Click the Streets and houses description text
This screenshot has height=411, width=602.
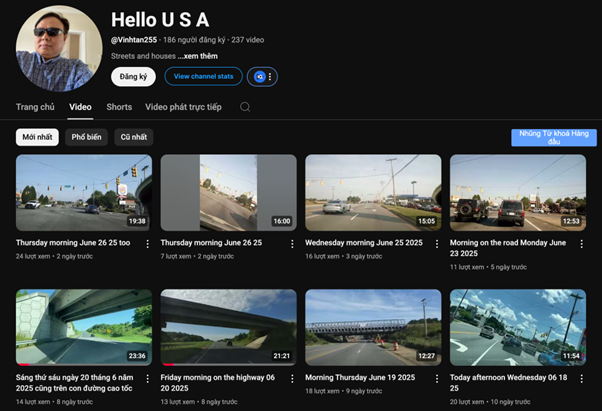143,56
